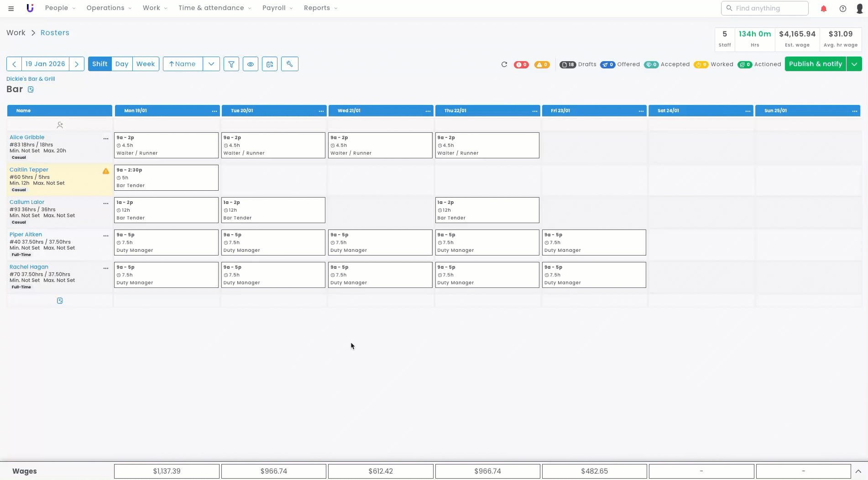Toggle the eye visibility options button

(251, 64)
